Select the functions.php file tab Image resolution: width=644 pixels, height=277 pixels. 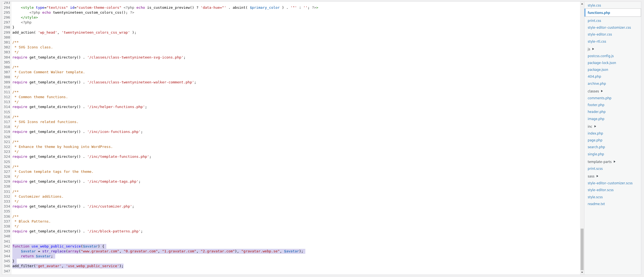coord(599,13)
